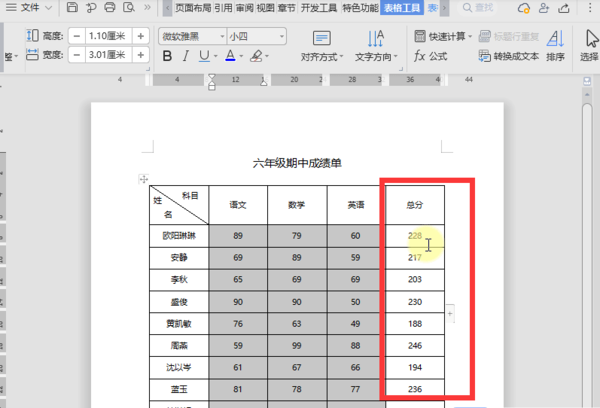Click the 数学 header cell
The image size is (600, 408).
[x=297, y=205]
